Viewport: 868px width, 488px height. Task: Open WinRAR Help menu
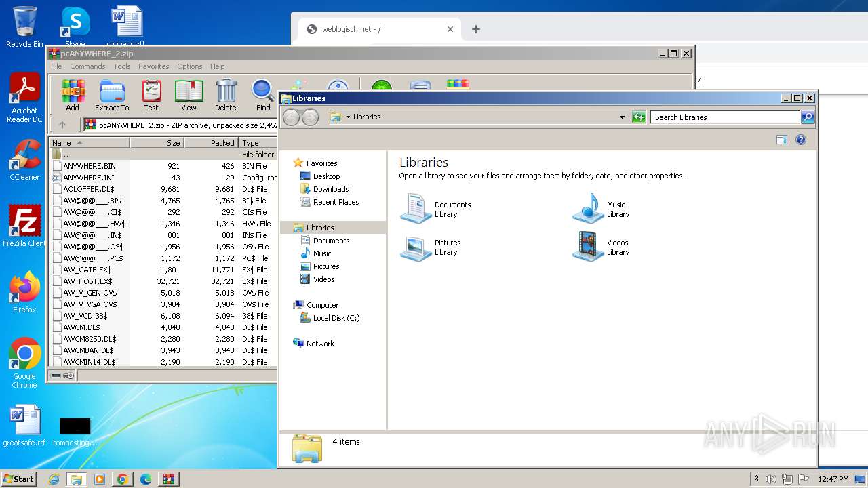click(218, 66)
